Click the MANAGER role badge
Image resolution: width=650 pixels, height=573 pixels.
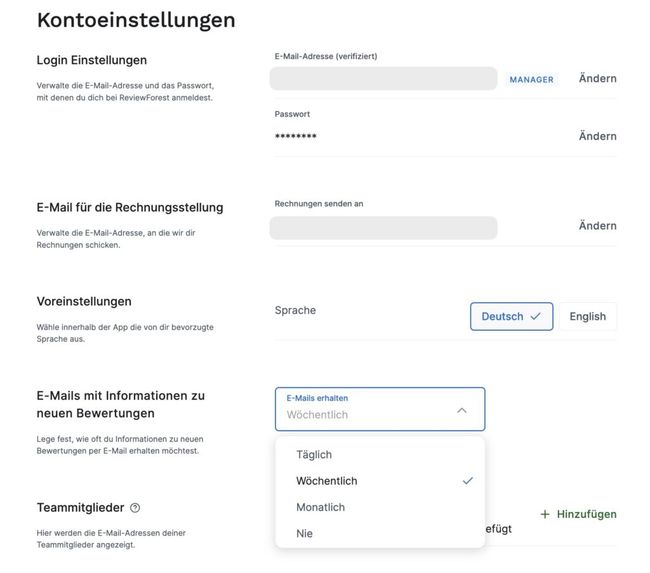click(x=531, y=80)
